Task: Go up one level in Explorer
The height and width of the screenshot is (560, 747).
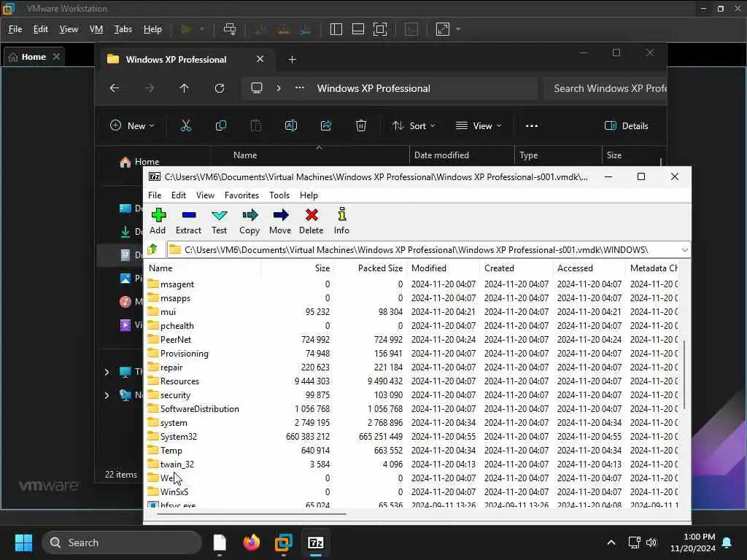Action: [x=185, y=88]
